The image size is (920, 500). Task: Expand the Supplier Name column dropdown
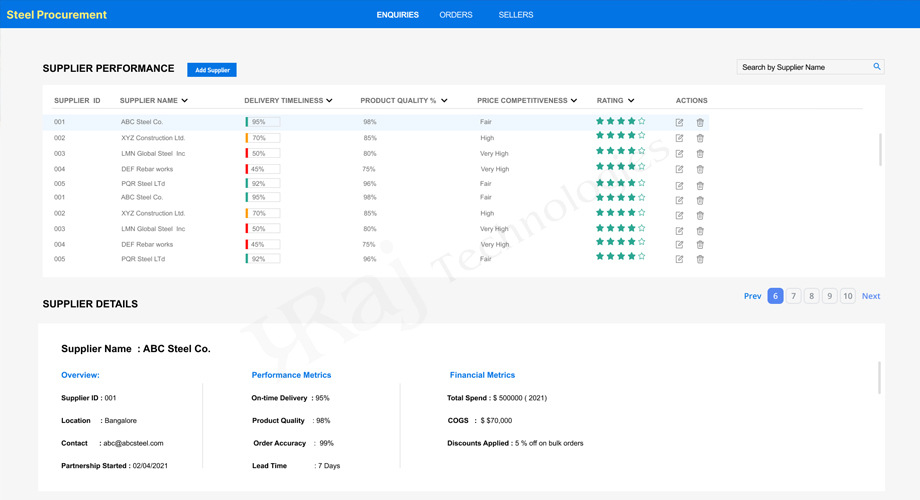pyautogui.click(x=185, y=101)
